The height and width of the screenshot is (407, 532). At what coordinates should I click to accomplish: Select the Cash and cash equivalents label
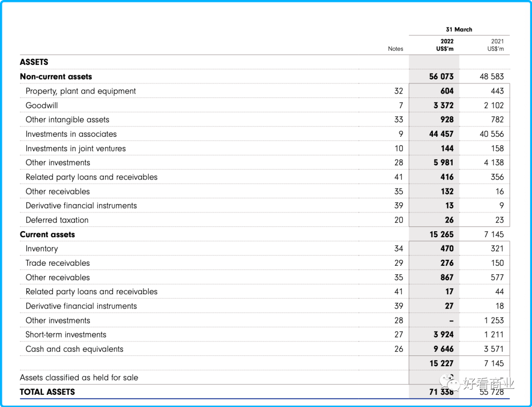coord(74,349)
